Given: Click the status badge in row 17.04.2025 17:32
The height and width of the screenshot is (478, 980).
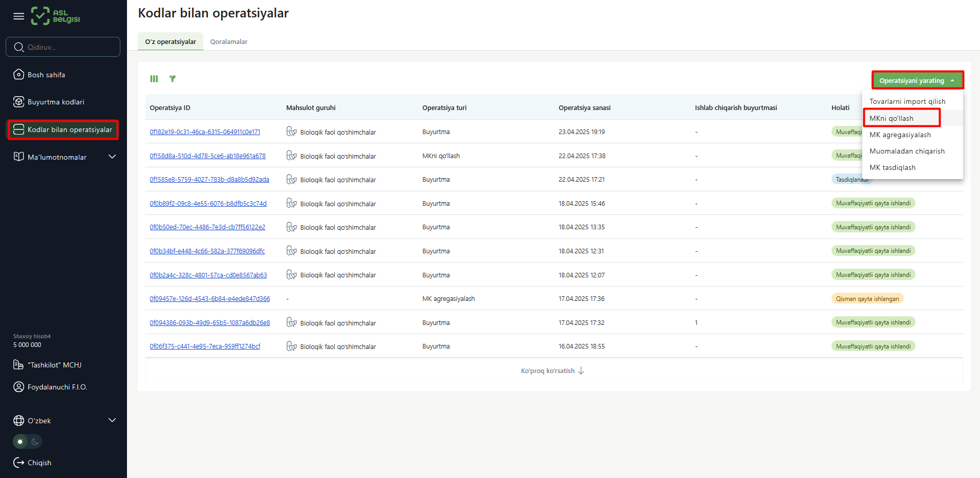Looking at the screenshot, I should (x=873, y=322).
